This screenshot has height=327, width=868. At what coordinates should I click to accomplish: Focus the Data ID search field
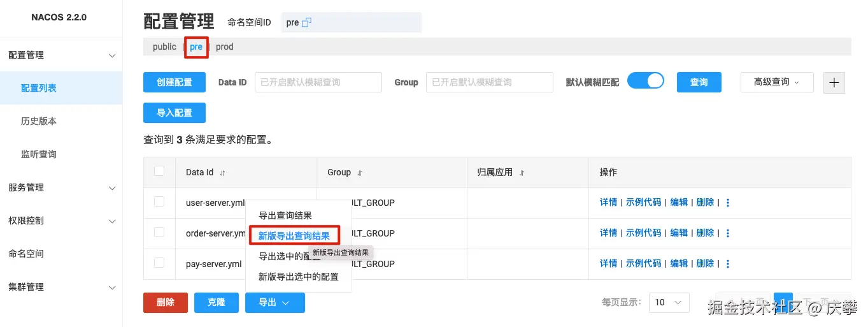tap(318, 82)
